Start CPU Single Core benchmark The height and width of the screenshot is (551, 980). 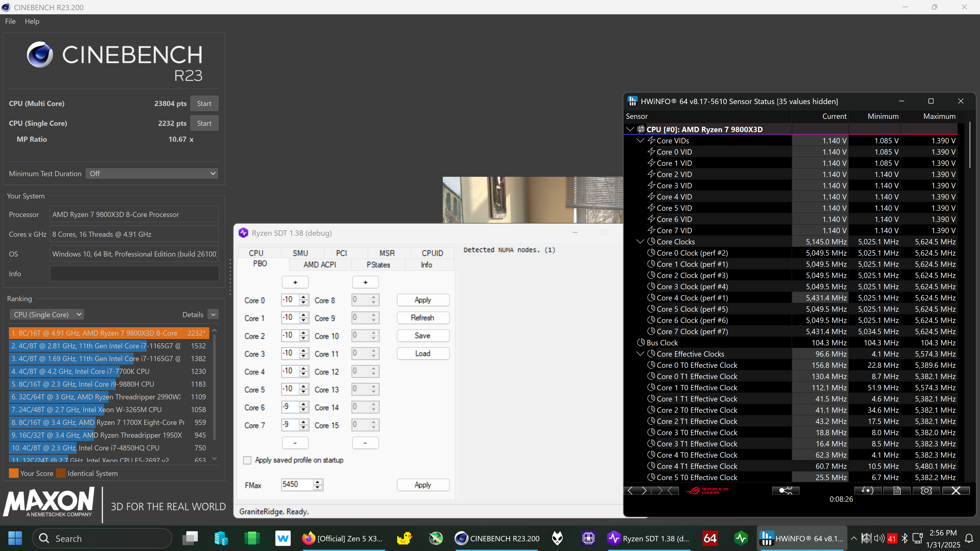coord(204,123)
